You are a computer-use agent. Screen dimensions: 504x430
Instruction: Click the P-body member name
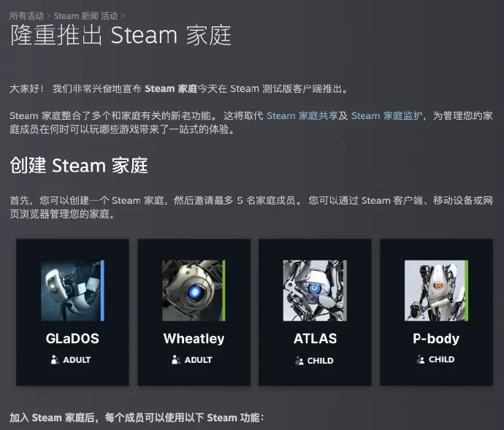click(436, 339)
